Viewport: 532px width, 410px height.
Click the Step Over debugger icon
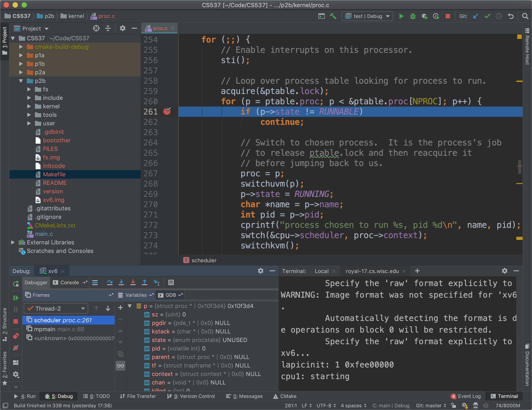110,282
